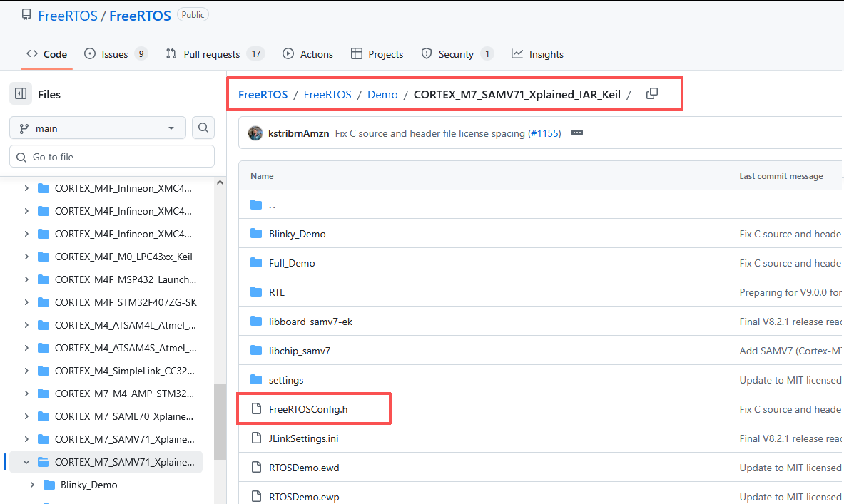Click the file icon next to FreeRTOSConfig.h

click(x=257, y=408)
